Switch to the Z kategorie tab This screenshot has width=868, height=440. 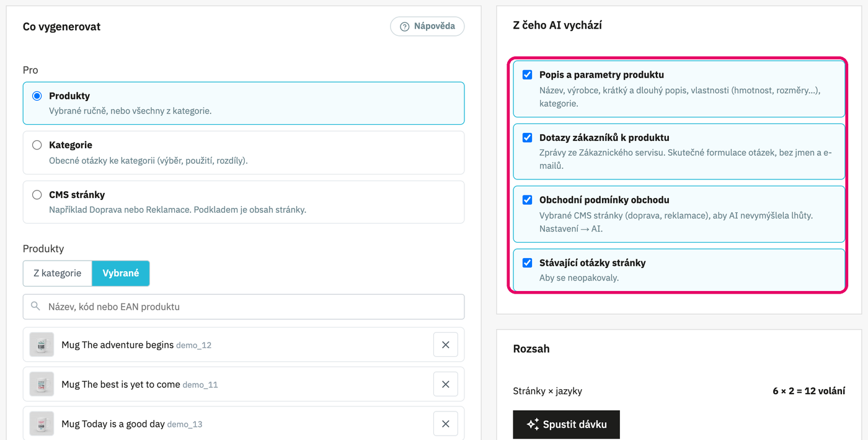coord(58,273)
